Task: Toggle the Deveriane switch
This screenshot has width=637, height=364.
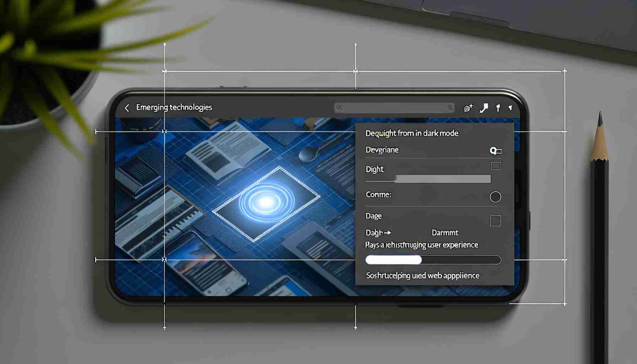Action: tap(495, 151)
